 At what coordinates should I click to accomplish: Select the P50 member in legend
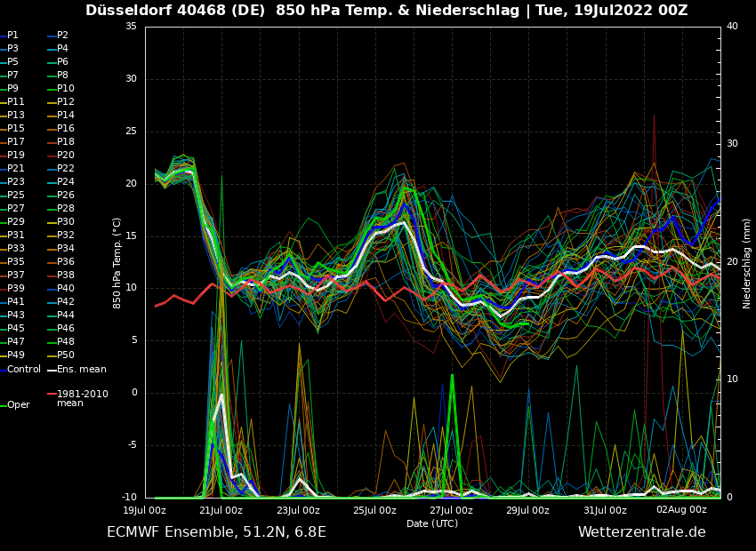point(66,355)
